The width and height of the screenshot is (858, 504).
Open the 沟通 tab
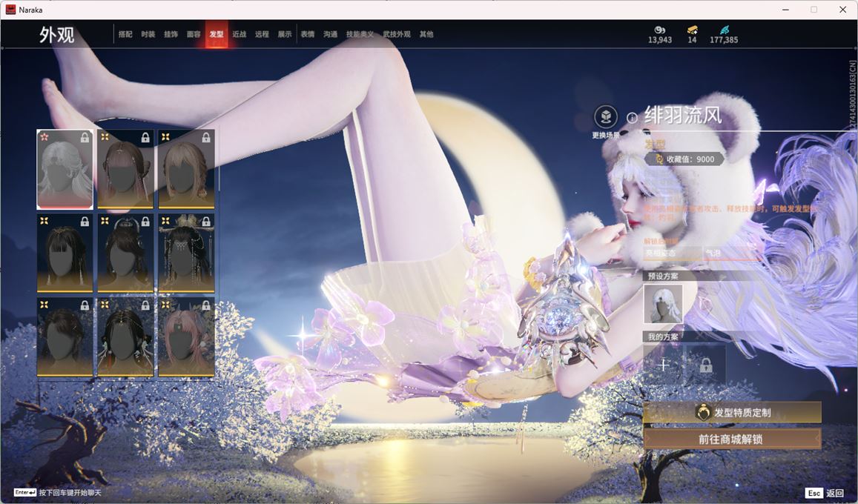[331, 34]
